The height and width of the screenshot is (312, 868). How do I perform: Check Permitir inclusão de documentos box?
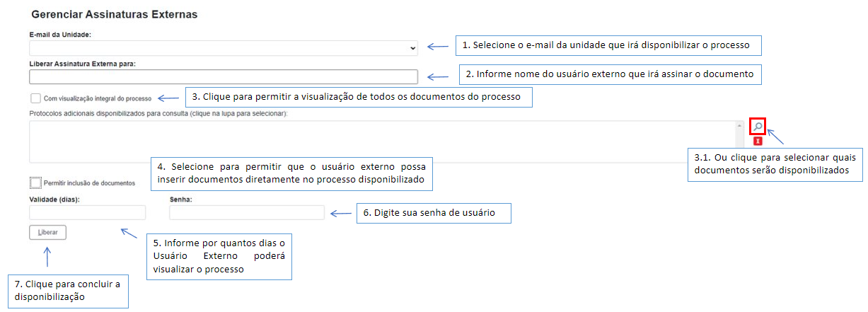(35, 182)
